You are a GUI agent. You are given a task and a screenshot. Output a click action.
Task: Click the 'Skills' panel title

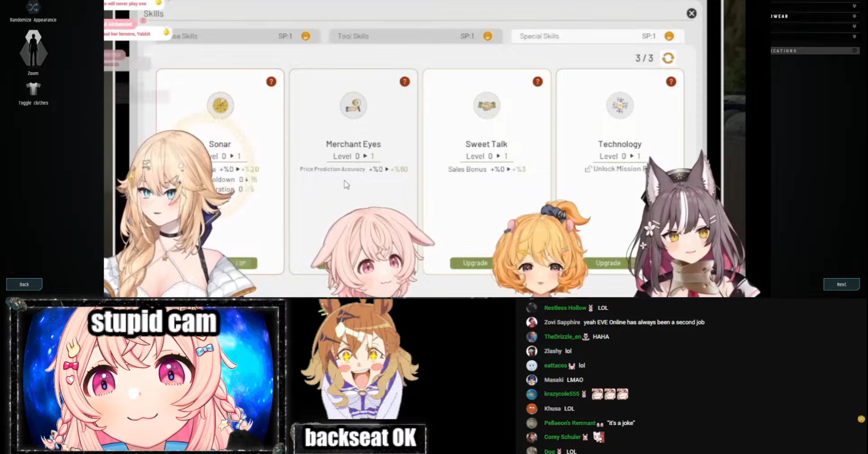[153, 14]
